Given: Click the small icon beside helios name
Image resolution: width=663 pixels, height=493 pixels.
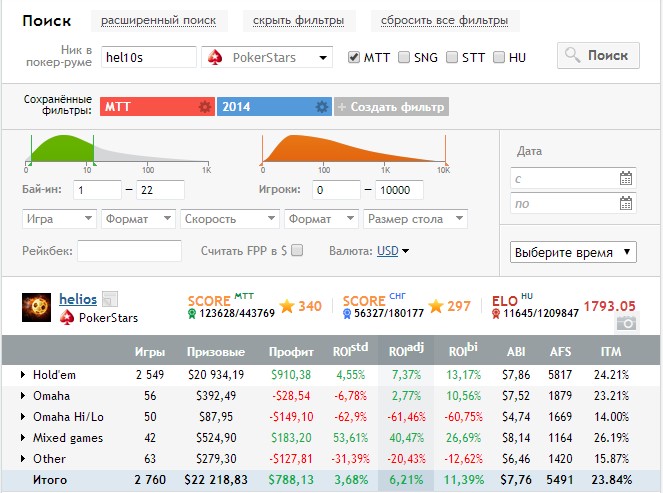Looking at the screenshot, I should [110, 298].
